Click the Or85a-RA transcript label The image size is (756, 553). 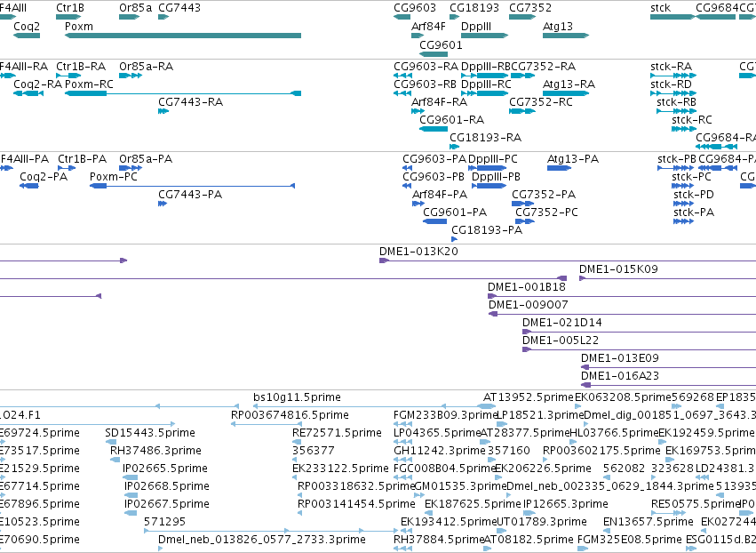[146, 67]
